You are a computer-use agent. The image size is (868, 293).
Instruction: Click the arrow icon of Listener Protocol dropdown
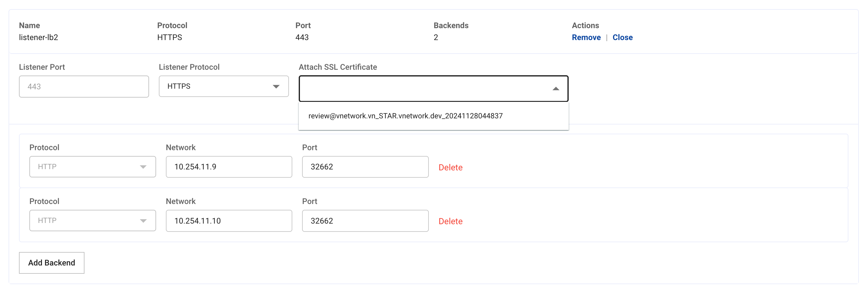click(x=276, y=87)
